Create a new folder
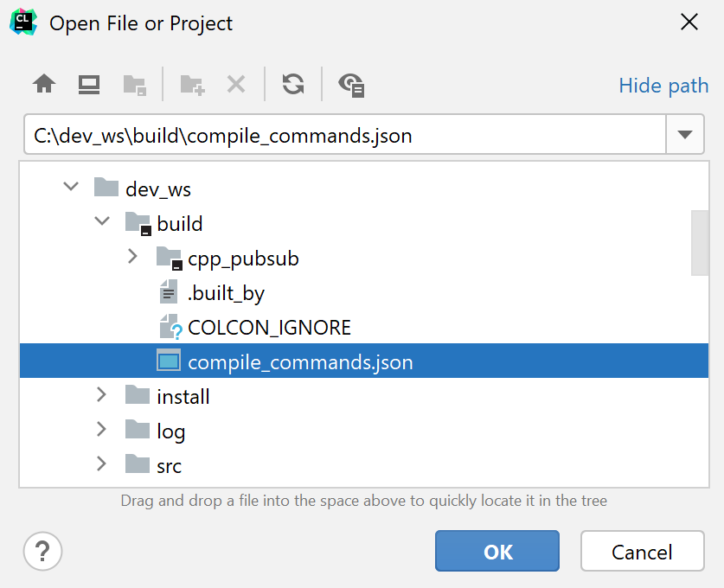724x588 pixels. pos(191,84)
